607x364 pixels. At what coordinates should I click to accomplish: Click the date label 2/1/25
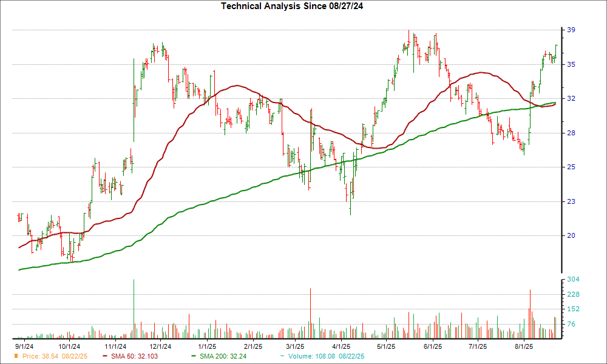click(253, 346)
